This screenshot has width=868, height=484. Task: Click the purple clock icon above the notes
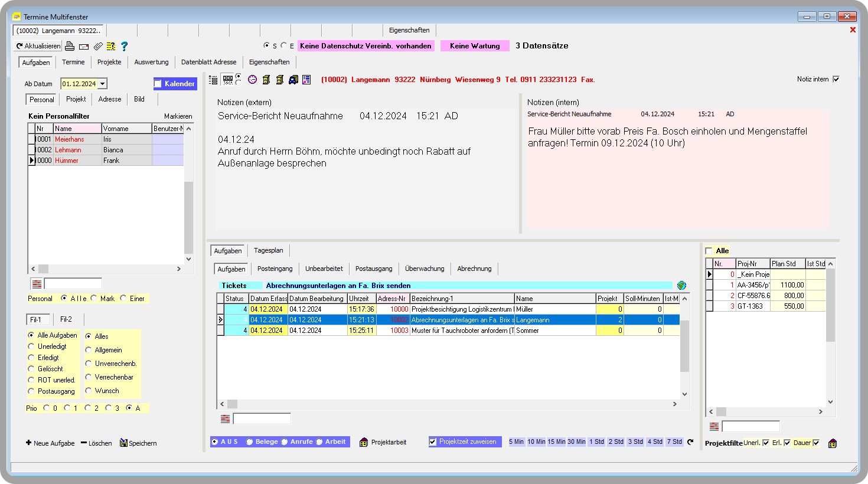(252, 79)
